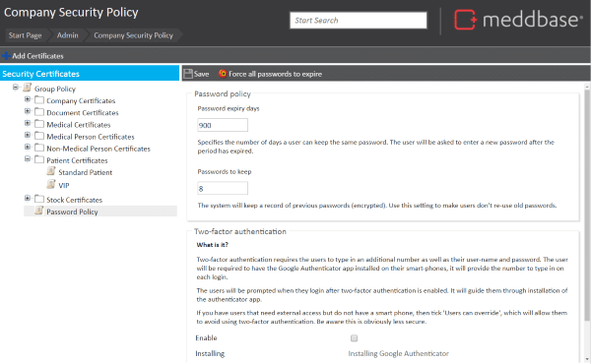Click the meddbase logo
Screen dimensions: 591x364
tap(518, 20)
